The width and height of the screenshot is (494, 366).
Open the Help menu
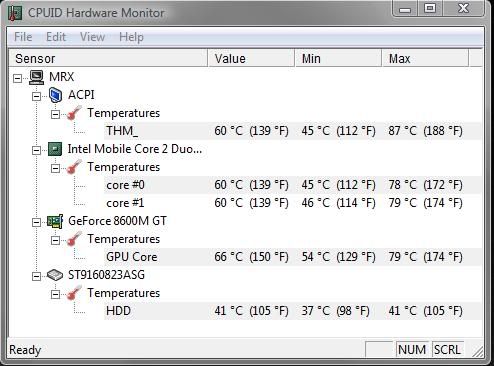pos(131,37)
